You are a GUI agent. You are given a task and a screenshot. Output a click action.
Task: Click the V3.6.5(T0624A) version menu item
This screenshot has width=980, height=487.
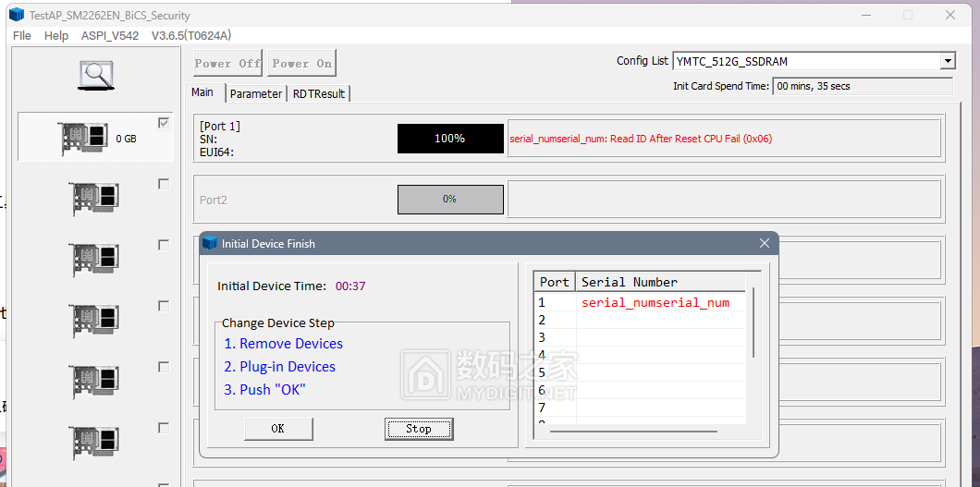191,36
